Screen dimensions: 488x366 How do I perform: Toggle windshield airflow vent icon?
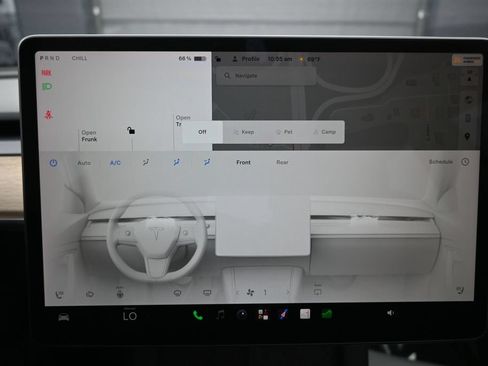pyautogui.click(x=146, y=162)
